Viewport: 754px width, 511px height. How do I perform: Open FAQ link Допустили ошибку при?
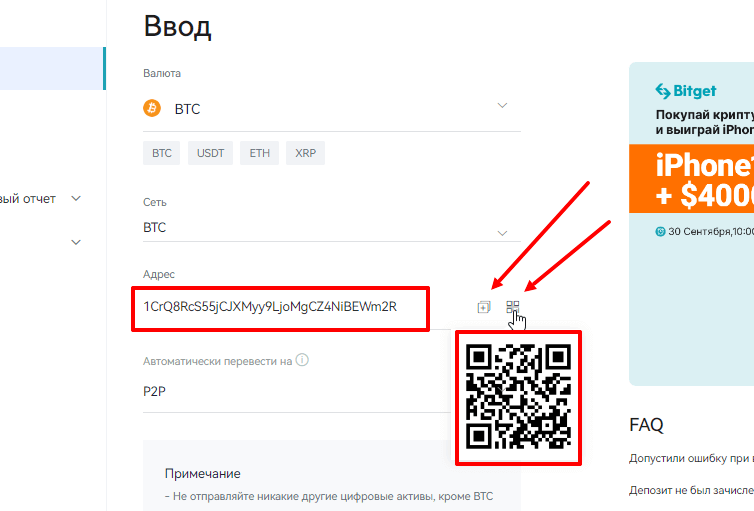tap(691, 459)
